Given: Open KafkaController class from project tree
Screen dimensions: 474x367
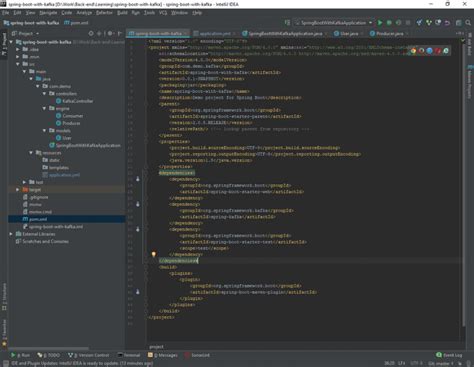Looking at the screenshot, I should click(78, 101).
